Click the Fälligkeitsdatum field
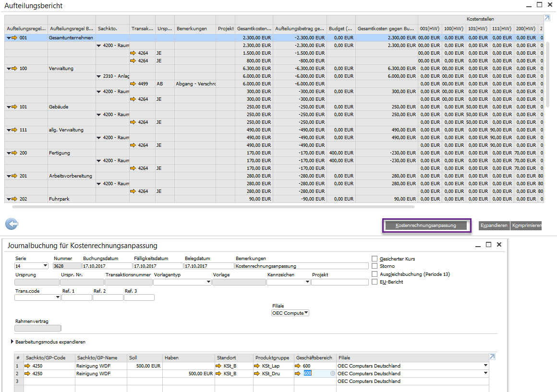Screen dimensions: 557x392 (x=158, y=266)
